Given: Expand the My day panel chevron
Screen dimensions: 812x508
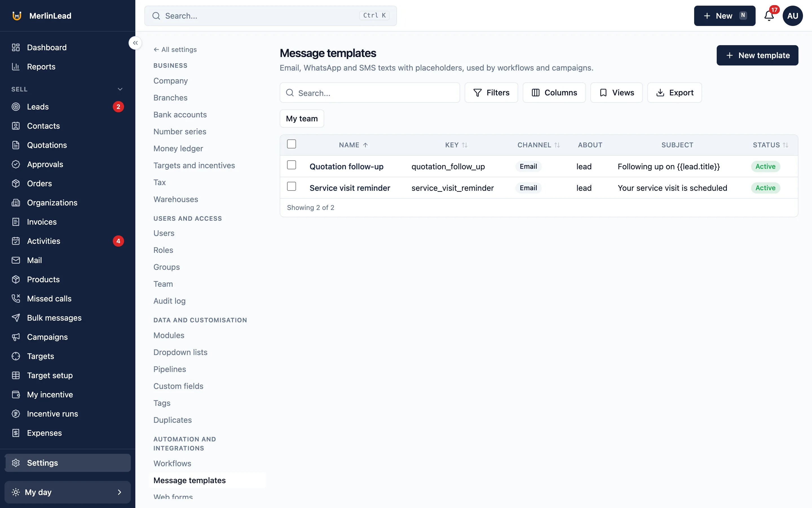Looking at the screenshot, I should coord(120,492).
